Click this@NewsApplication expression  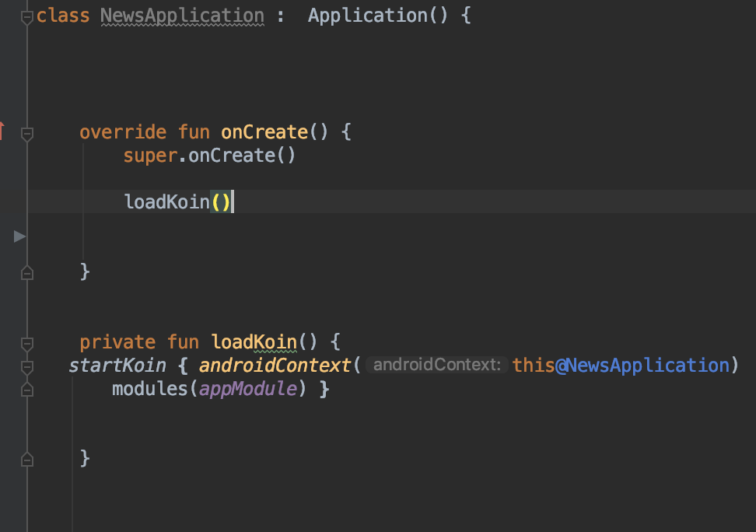tap(621, 365)
